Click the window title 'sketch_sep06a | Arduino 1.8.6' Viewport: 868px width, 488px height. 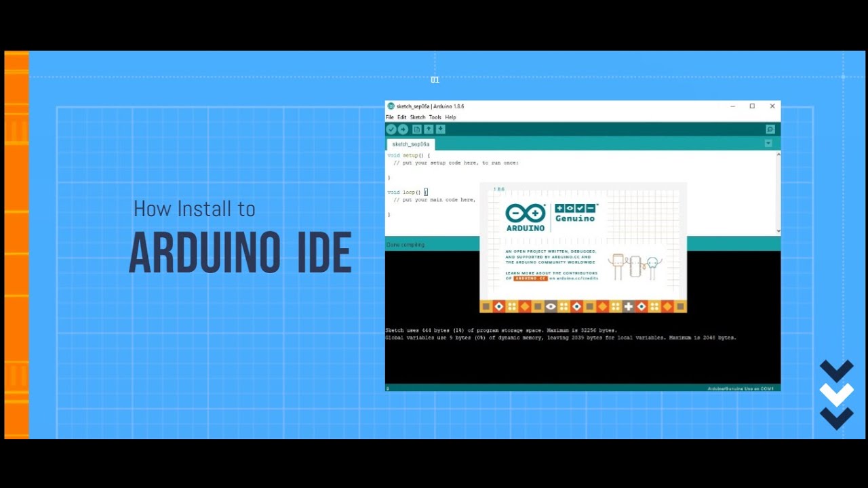pos(430,106)
